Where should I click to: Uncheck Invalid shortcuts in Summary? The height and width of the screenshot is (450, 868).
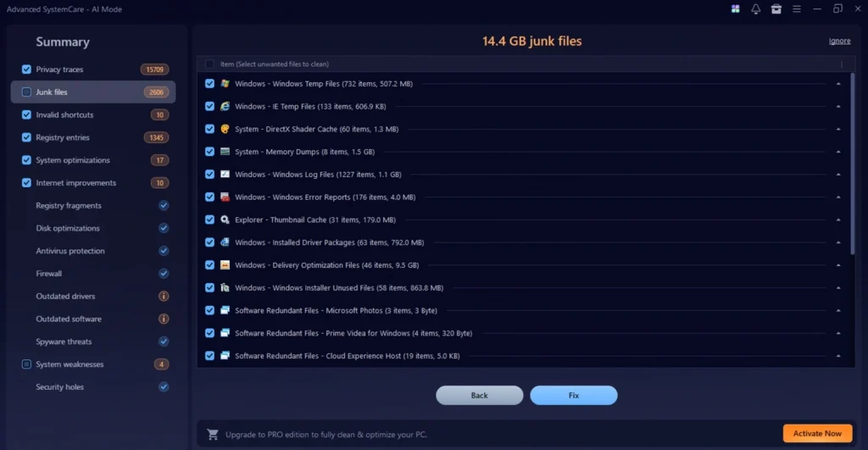point(26,114)
